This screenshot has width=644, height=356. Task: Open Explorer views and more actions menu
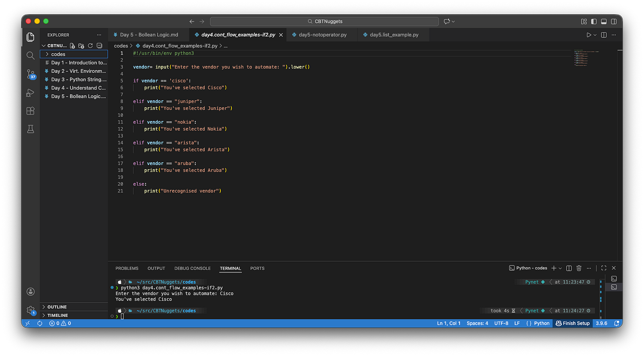pos(99,34)
